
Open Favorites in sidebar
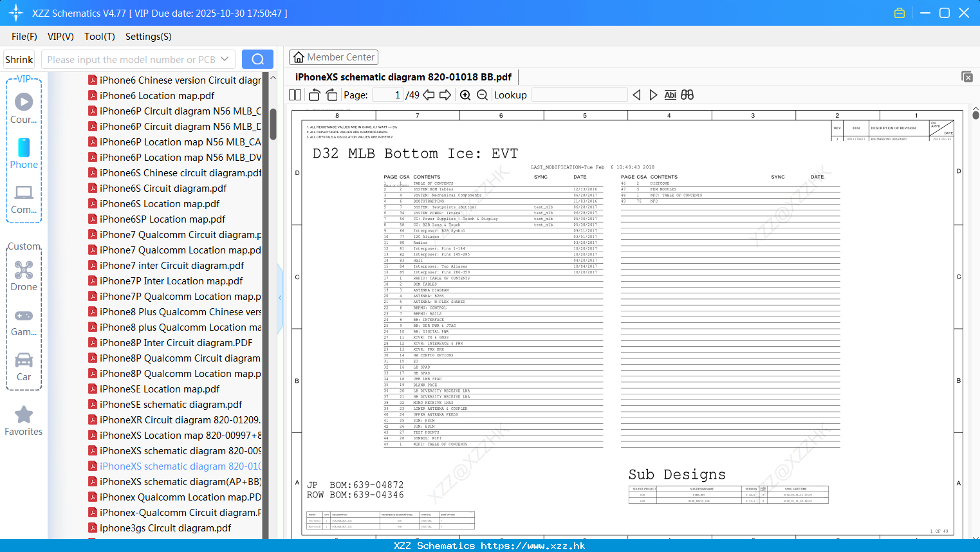pos(24,421)
